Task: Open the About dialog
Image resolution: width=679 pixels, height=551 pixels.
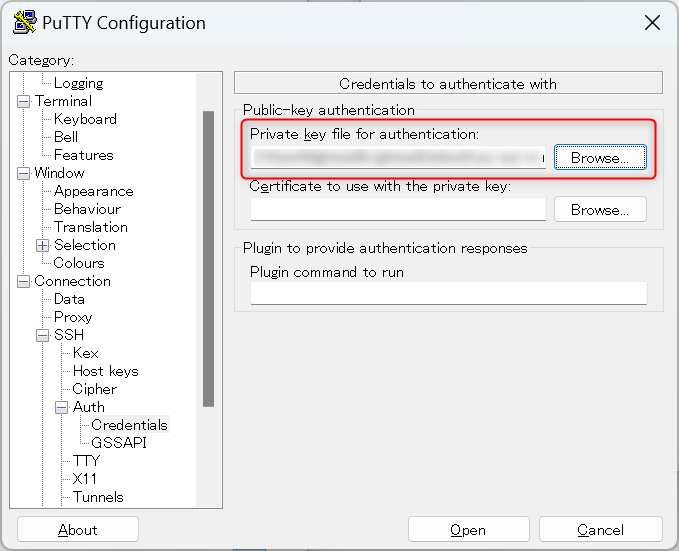Action: 78,529
